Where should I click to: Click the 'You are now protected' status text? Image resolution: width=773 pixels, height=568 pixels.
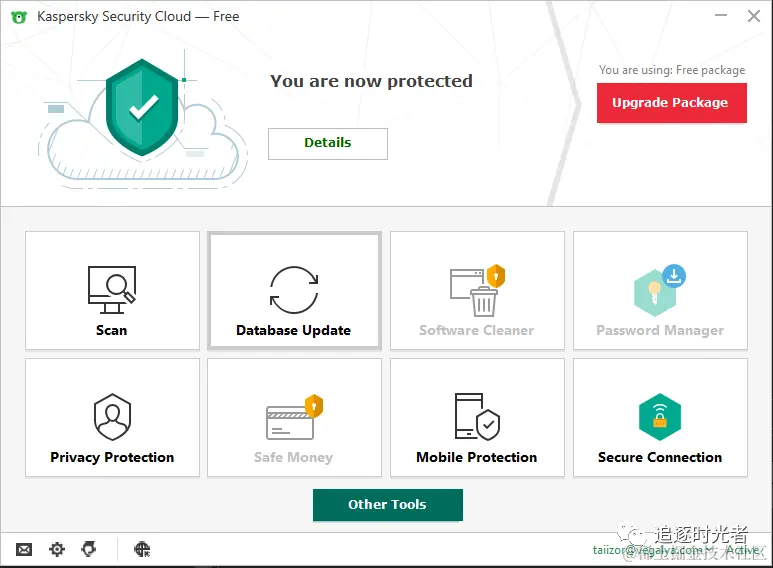click(371, 81)
